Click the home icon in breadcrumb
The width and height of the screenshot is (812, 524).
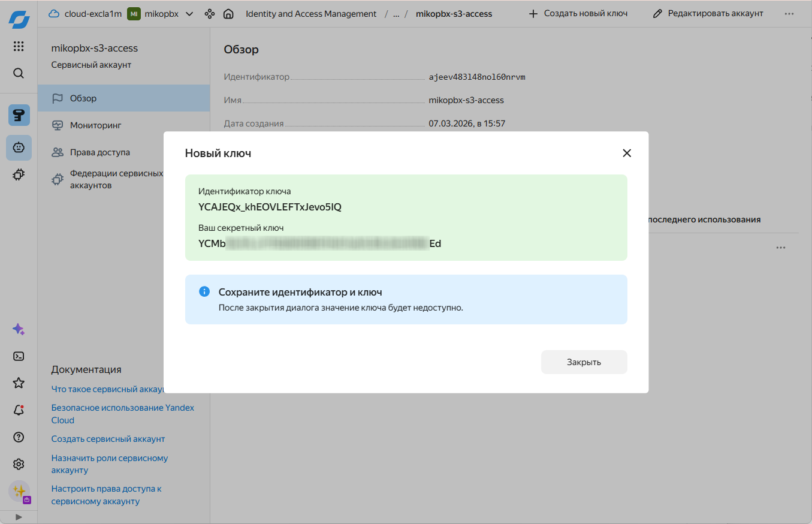click(x=228, y=14)
